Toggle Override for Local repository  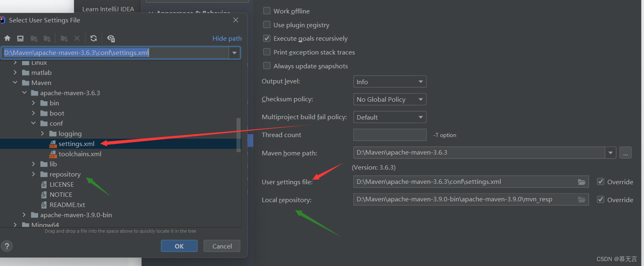click(x=600, y=199)
